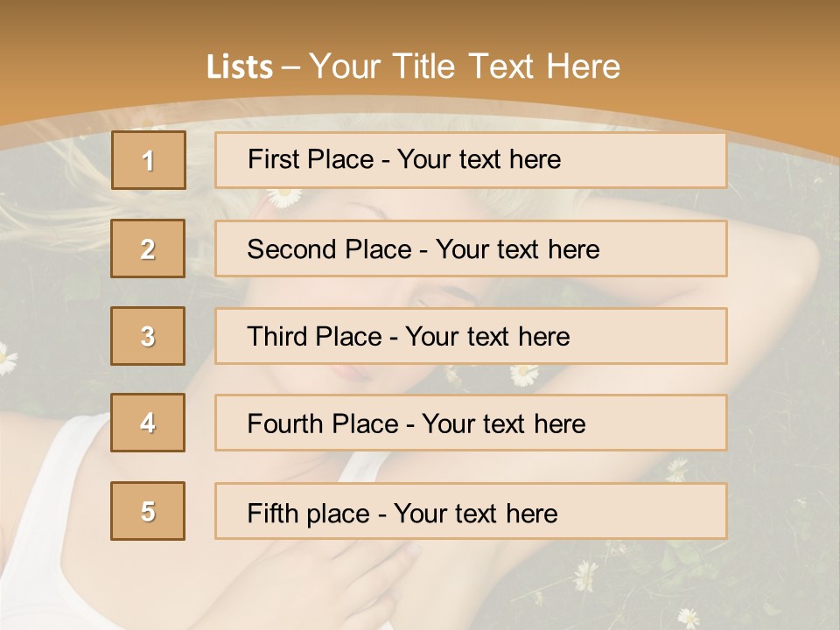Click 'Your Title Text Here' title text
The width and height of the screenshot is (840, 630).
coord(465,66)
